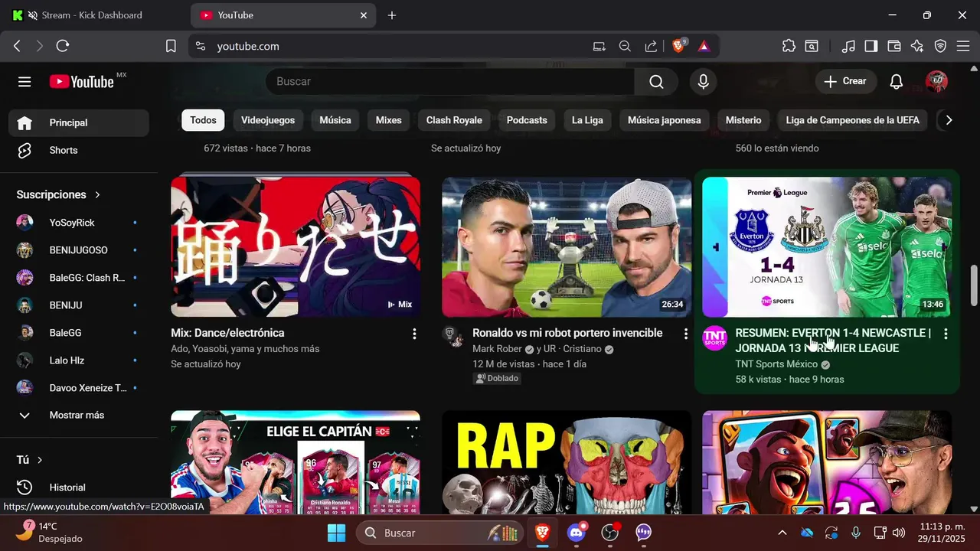Image resolution: width=980 pixels, height=551 pixels.
Task: Open options for the Ronaldo robot video
Action: pos(686,334)
